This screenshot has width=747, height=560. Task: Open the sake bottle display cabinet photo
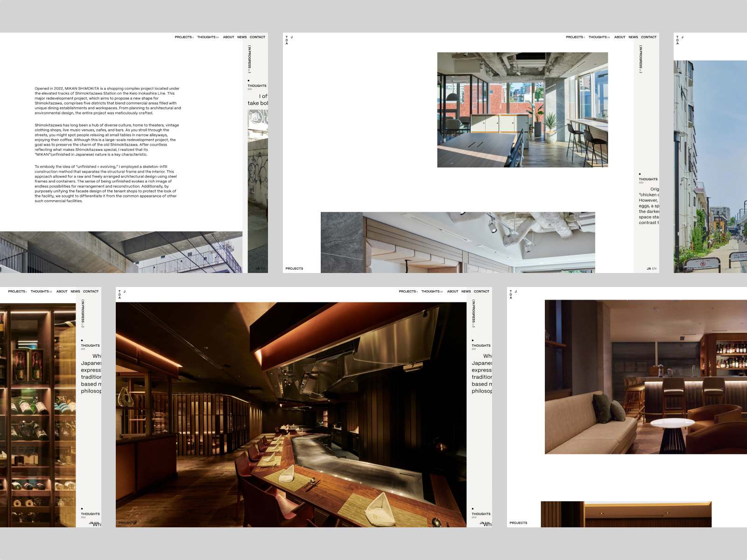tap(38, 415)
